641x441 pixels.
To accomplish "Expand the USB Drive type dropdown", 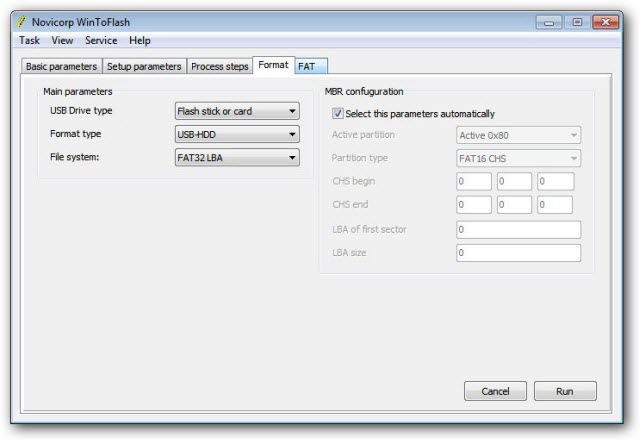I will click(237, 111).
